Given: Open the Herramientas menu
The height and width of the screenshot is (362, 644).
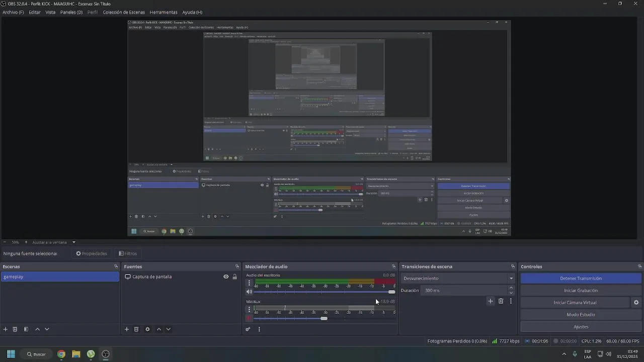Looking at the screenshot, I should pos(164,12).
